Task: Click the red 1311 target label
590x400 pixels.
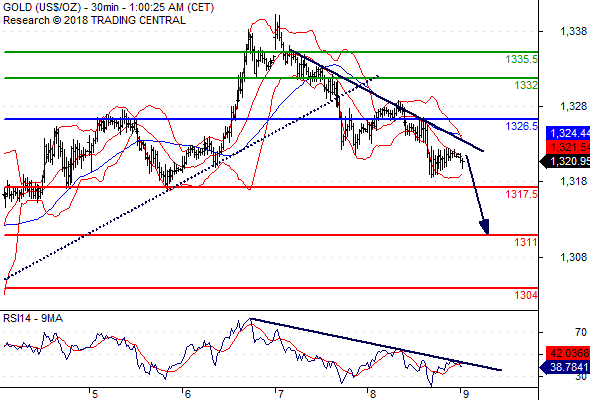Action: (x=526, y=242)
